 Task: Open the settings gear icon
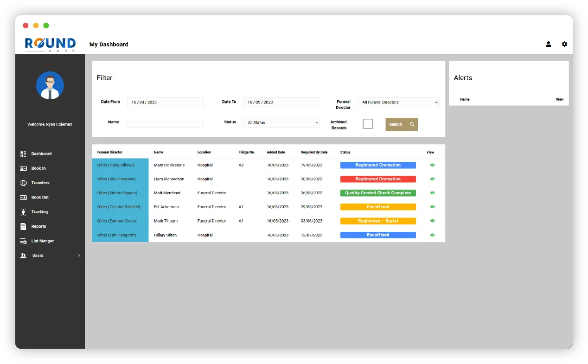[564, 44]
